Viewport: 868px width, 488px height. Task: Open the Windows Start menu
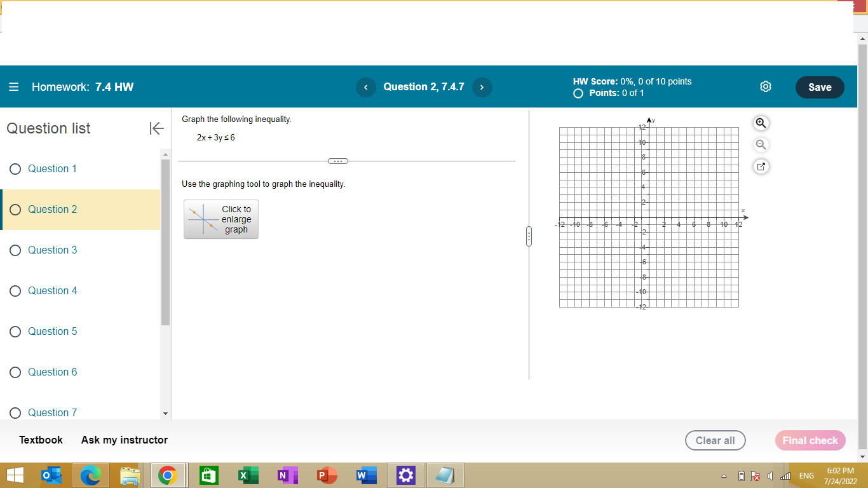point(14,475)
